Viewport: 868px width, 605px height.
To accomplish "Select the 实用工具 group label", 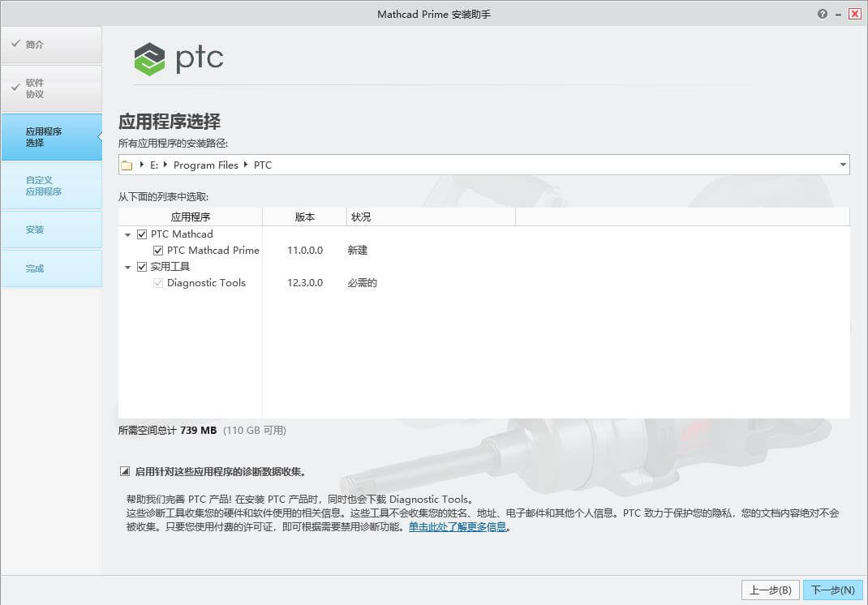I will (170, 267).
